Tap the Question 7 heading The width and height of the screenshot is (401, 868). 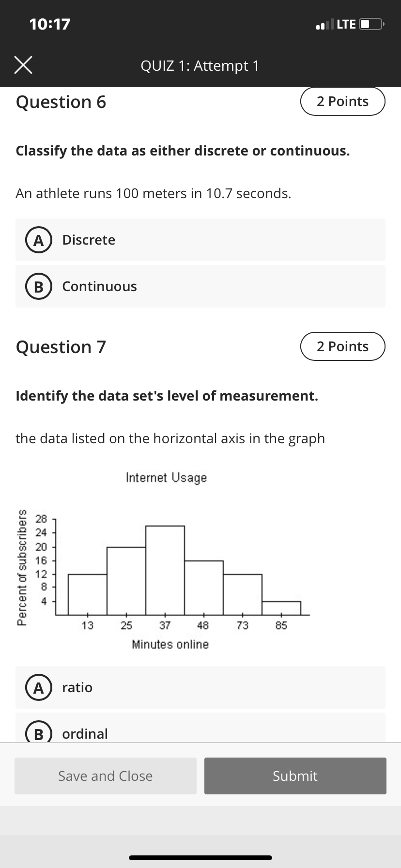tap(61, 347)
